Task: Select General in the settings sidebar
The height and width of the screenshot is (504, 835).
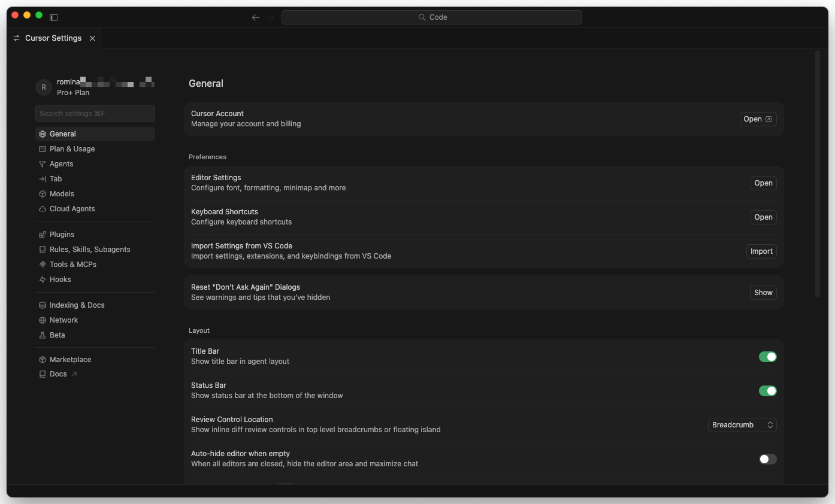Action: coord(95,134)
